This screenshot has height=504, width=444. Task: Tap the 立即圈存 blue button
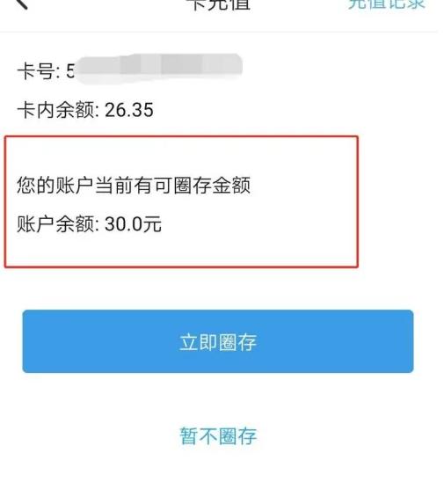(218, 341)
